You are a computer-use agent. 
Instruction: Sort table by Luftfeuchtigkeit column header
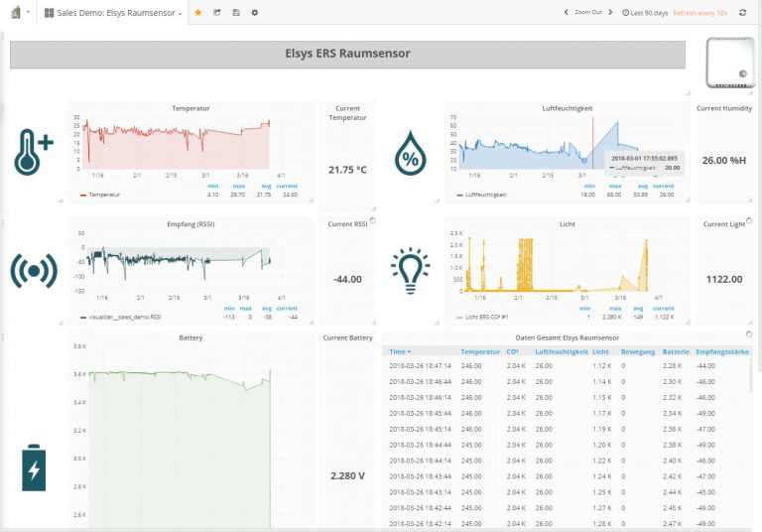[x=562, y=351]
